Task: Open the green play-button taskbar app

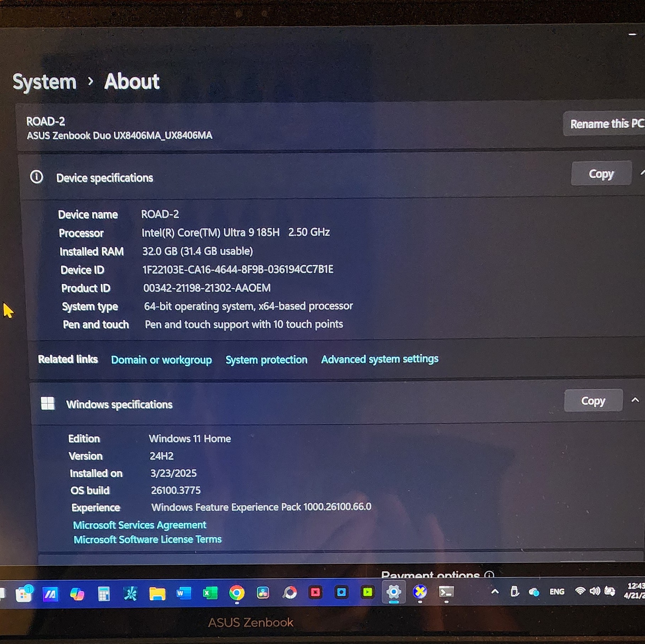Action: point(367,592)
